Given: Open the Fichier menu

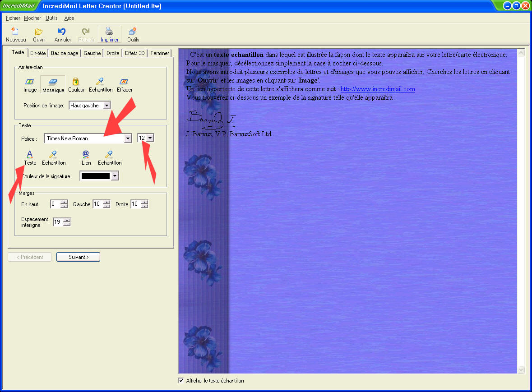Looking at the screenshot, I should point(13,18).
